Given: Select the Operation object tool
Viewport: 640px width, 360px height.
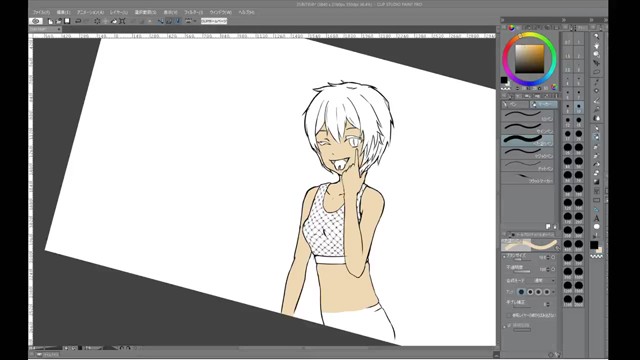Looking at the screenshot, I should [596, 54].
